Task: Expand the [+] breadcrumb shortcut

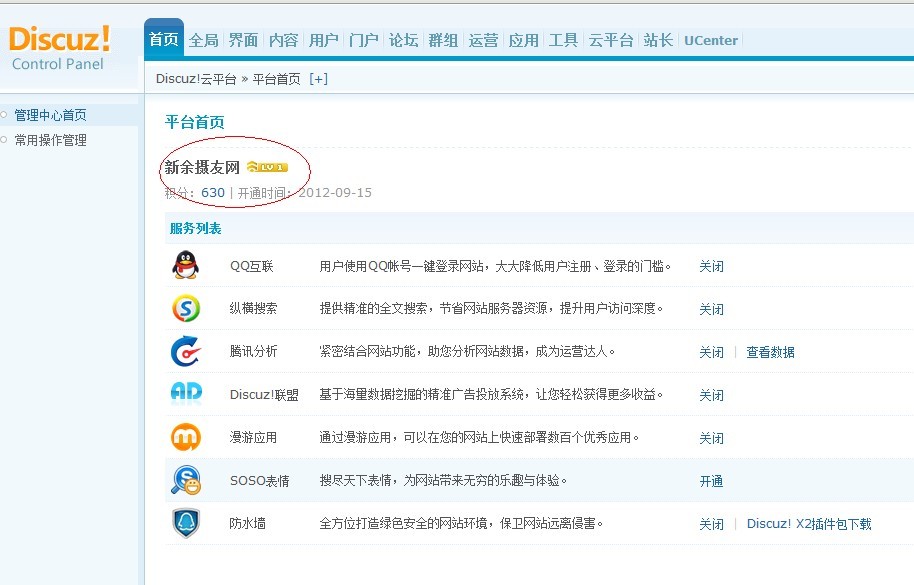Action: (318, 79)
